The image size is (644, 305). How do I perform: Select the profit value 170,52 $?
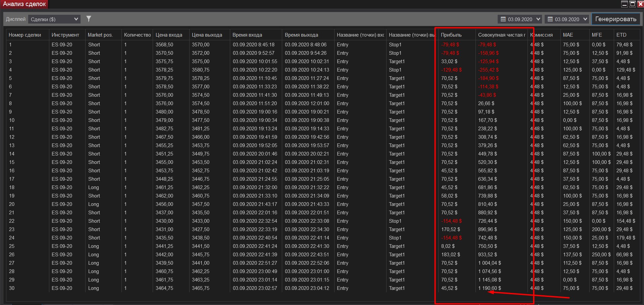[x=451, y=229]
